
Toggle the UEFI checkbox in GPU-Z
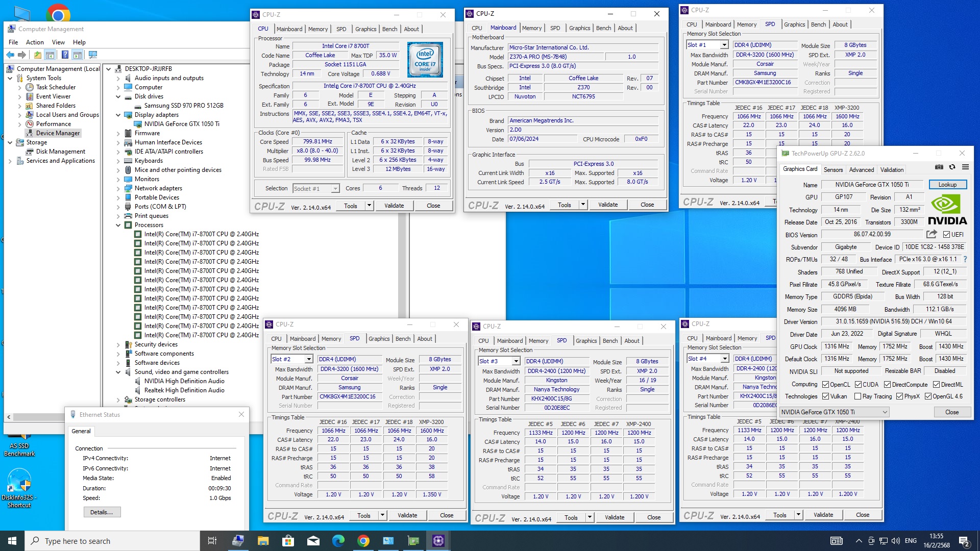(x=947, y=235)
